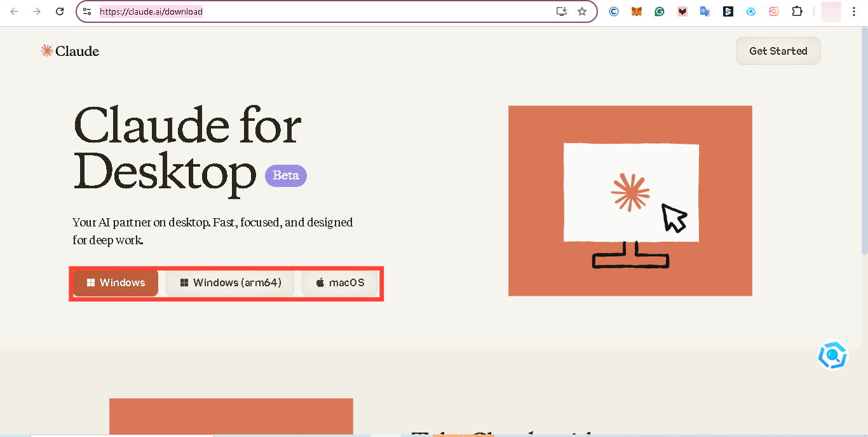Screen dimensions: 868x437
Task: Click inside the address bar
Action: 286,11
